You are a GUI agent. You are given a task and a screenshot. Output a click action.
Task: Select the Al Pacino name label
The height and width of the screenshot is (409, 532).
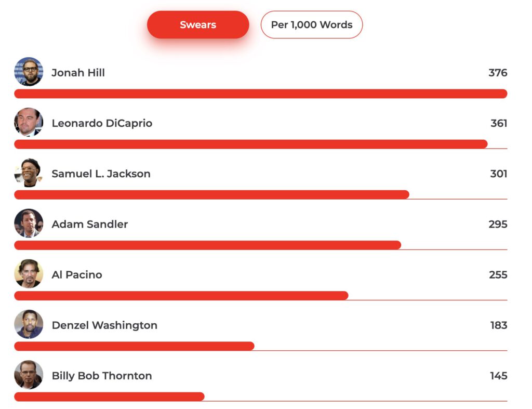(77, 274)
